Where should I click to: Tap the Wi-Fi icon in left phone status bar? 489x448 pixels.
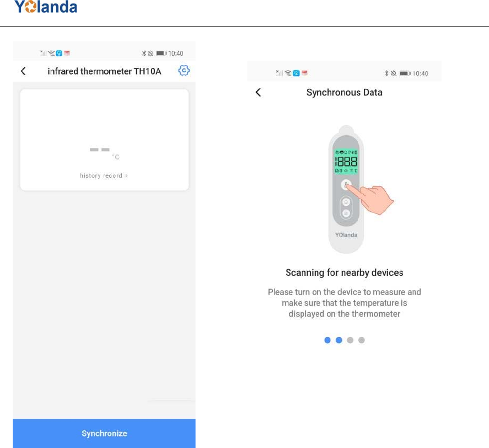51,53
